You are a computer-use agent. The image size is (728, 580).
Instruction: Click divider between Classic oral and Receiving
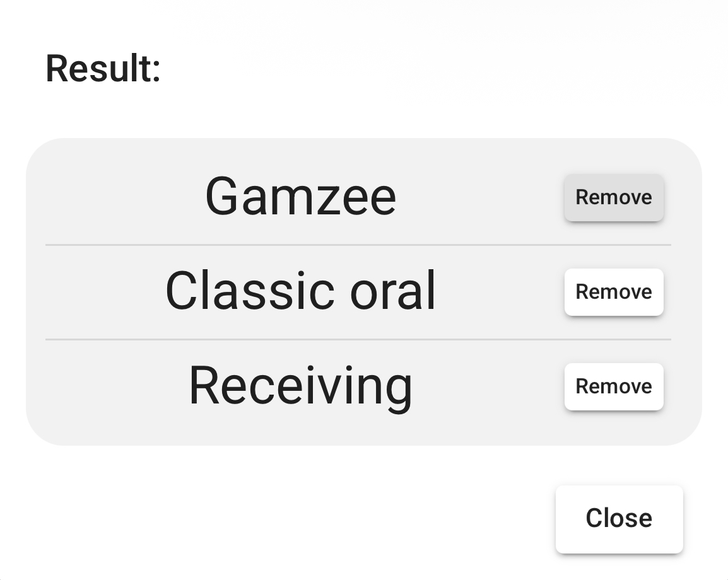[x=358, y=339]
